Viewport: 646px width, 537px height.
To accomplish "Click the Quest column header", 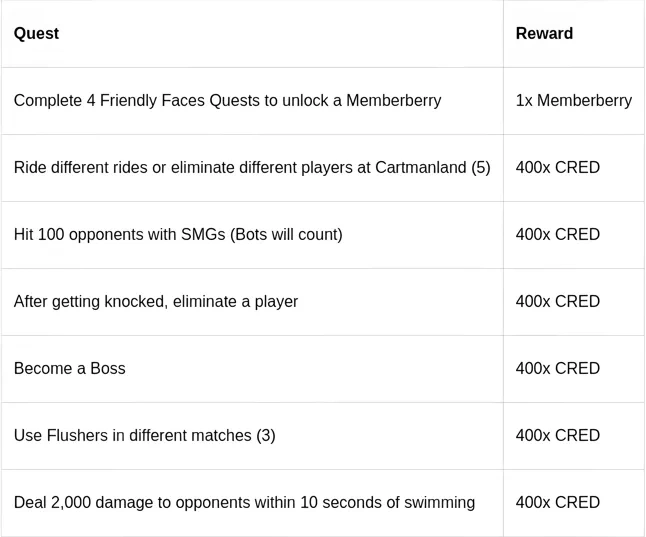I will [x=36, y=34].
